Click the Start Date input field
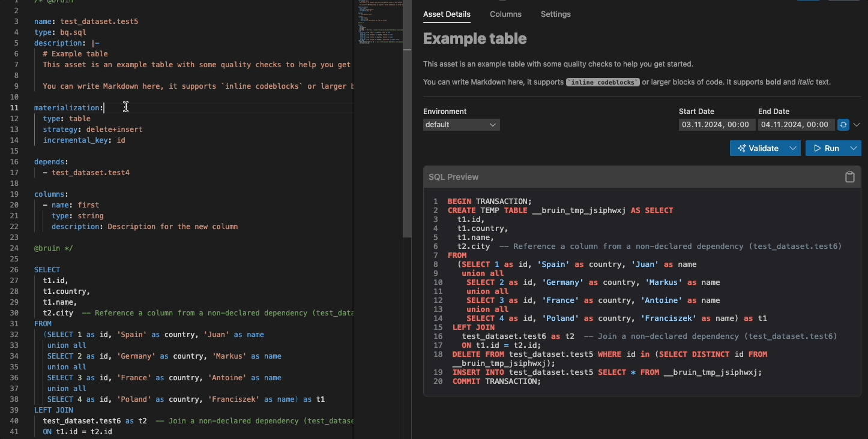The width and height of the screenshot is (868, 439). coord(716,125)
